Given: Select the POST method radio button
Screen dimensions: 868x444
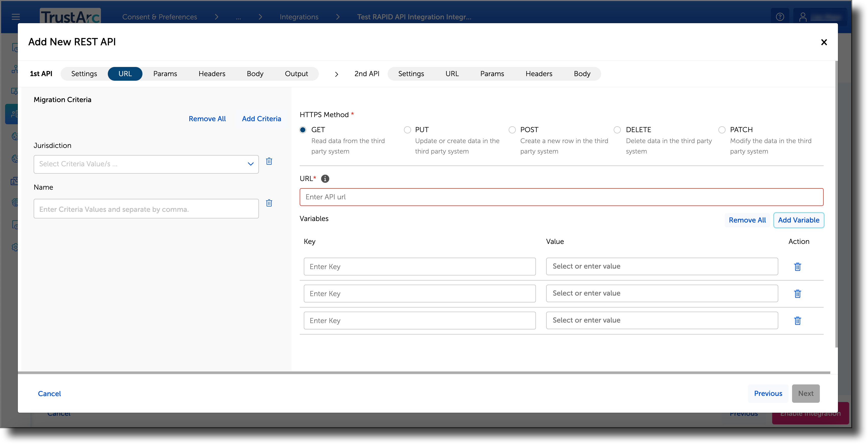Looking at the screenshot, I should point(512,130).
